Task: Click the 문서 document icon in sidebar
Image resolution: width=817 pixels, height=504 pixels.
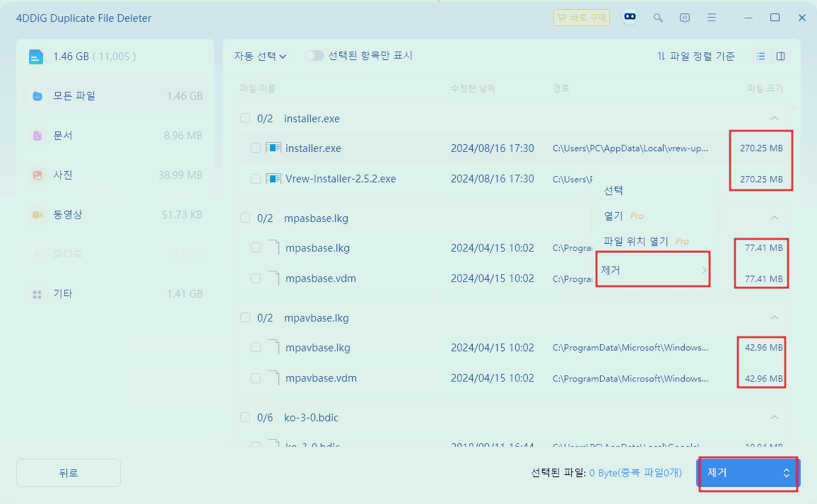Action: (x=37, y=136)
